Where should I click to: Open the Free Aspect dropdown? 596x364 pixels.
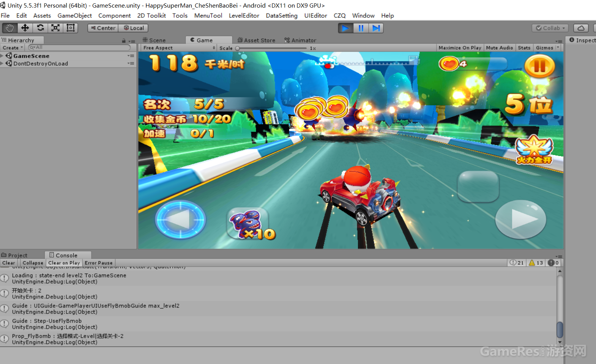coord(178,48)
